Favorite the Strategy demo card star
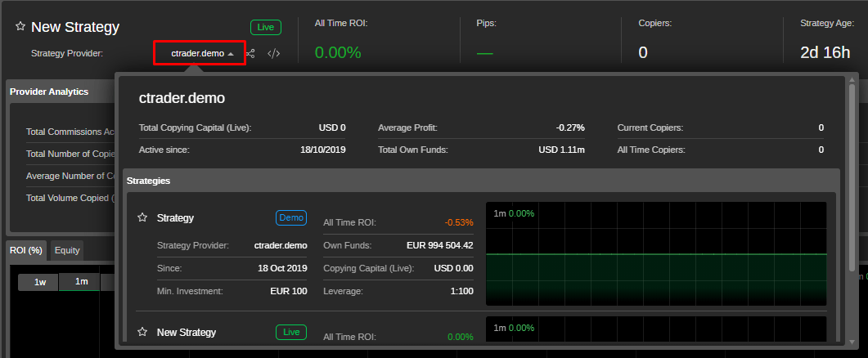This screenshot has height=358, width=868. (142, 218)
